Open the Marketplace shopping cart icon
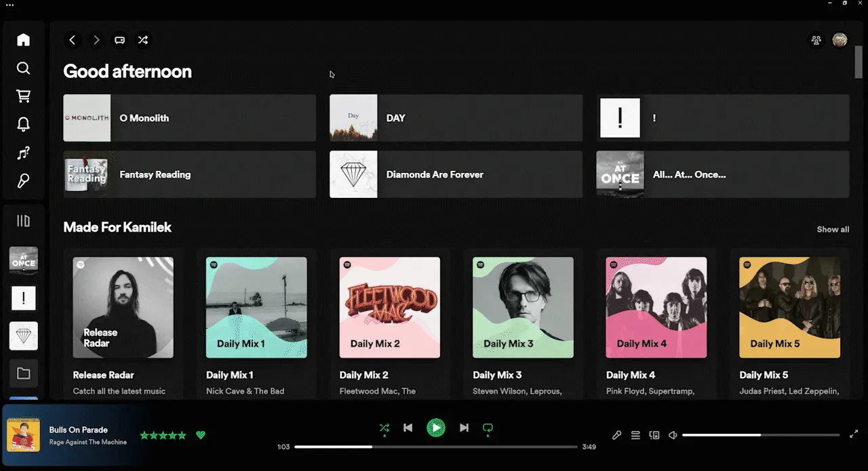This screenshot has height=471, width=868. pos(24,96)
